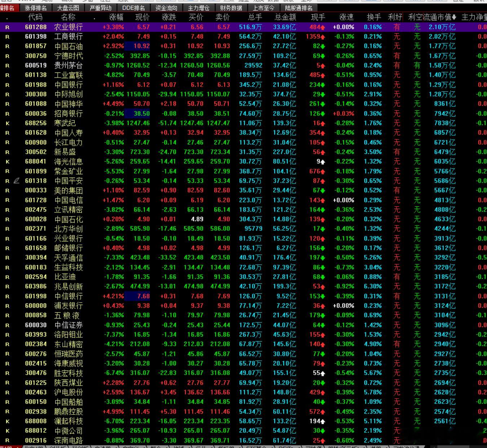Click the R marker in the 宁德时代 row
Viewport: 487px width, 448px height.
pyautogui.click(x=8, y=56)
